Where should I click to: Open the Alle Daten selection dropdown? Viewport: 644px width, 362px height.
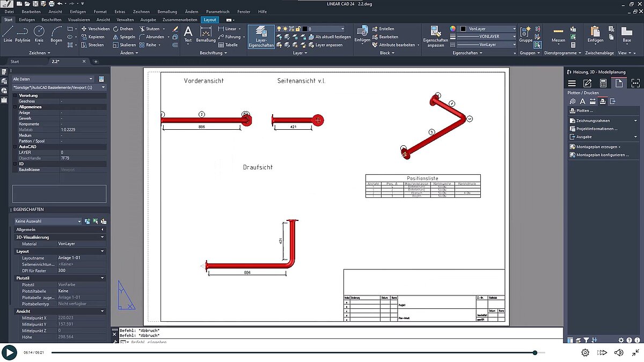(x=91, y=79)
